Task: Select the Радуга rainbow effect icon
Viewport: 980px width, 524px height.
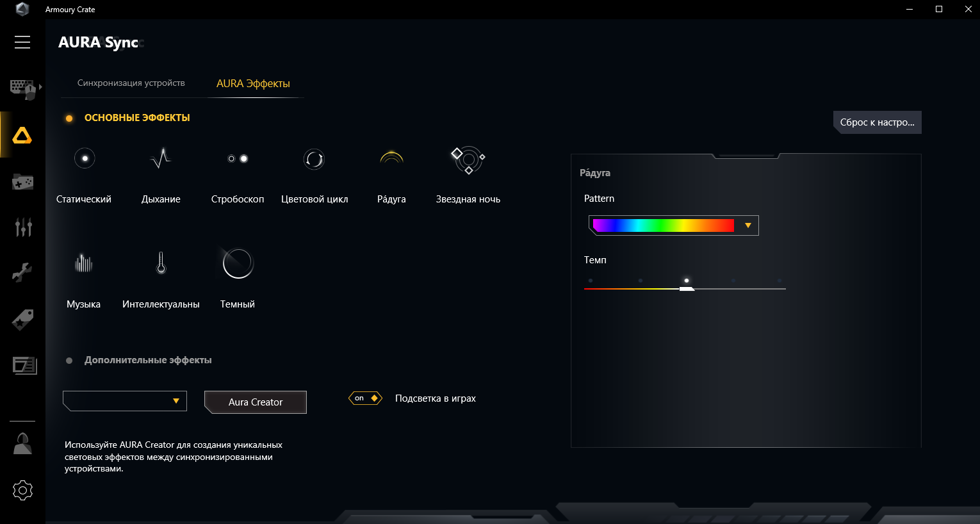Action: pyautogui.click(x=391, y=157)
